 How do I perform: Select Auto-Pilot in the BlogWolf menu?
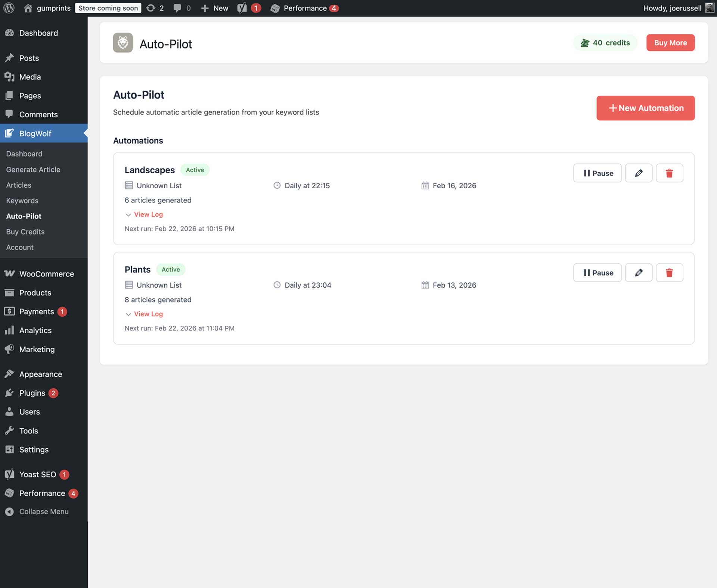point(24,216)
